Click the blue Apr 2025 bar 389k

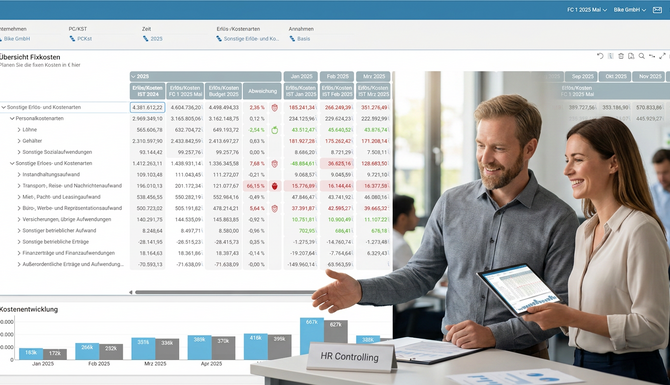click(200, 347)
